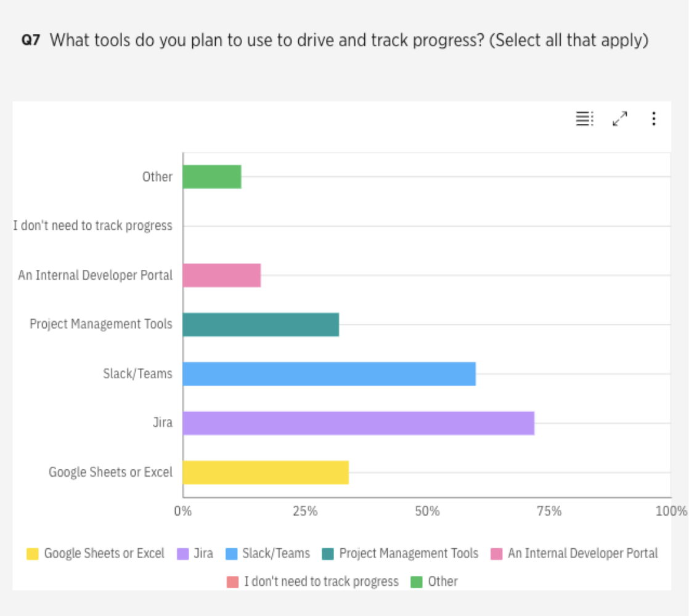This screenshot has width=689, height=616.
Task: Toggle An Internal Developer Portal legend swatch
Action: (x=497, y=554)
